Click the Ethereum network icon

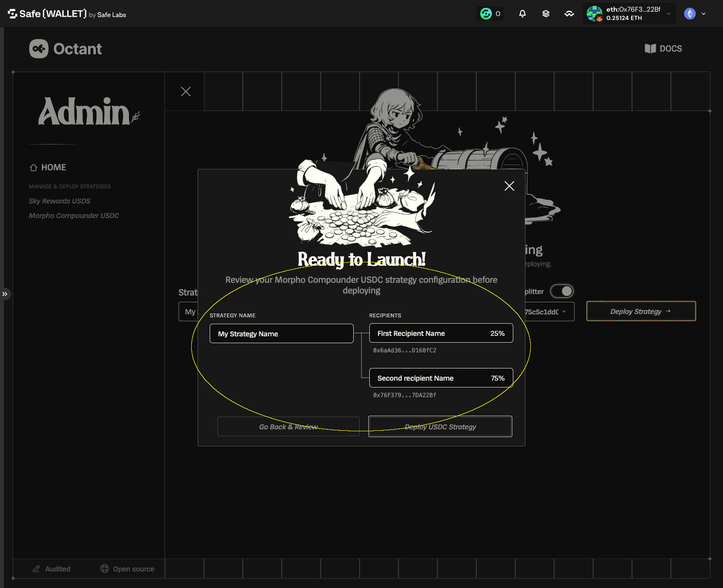[x=690, y=14]
